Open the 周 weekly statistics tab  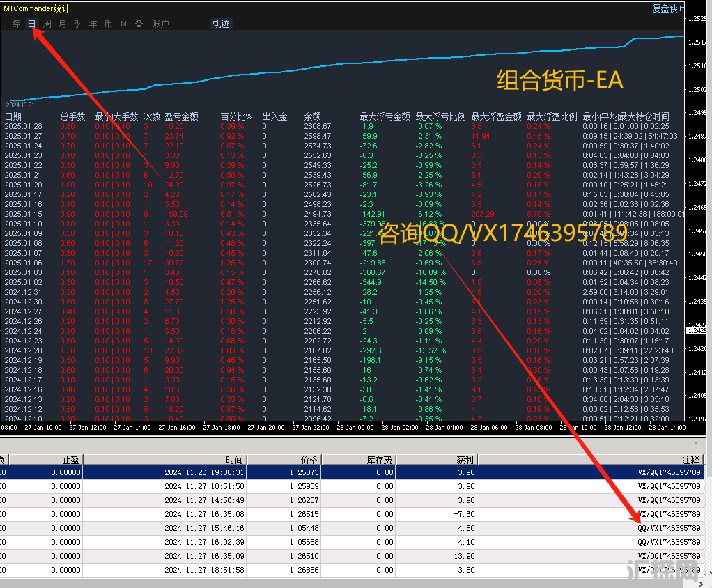click(x=47, y=24)
